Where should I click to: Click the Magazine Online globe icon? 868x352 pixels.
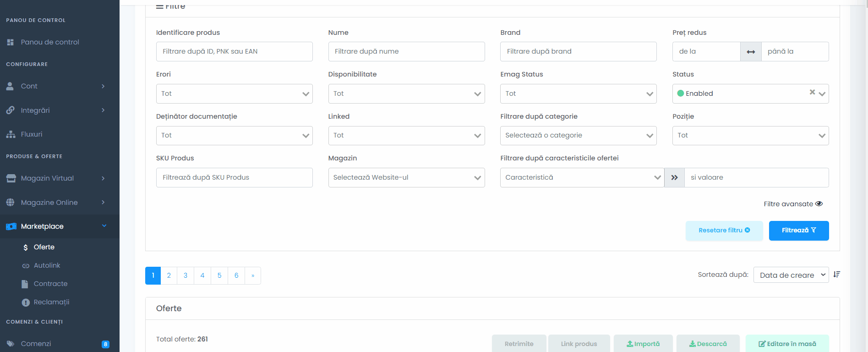10,203
